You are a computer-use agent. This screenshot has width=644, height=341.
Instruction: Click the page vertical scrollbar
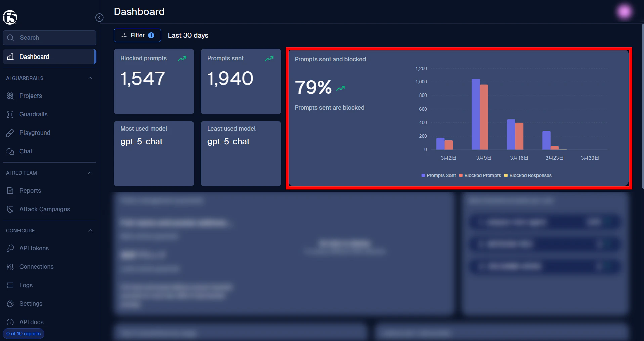coord(642,106)
